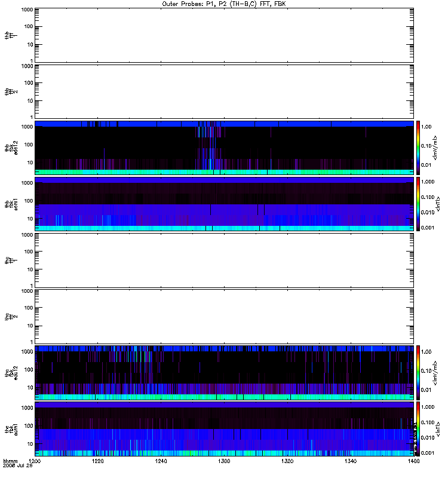Image resolution: width=448 pixels, height=478 pixels.
Task: Click the 10 tick label of thc fff 1
Action: click(x=30, y=269)
